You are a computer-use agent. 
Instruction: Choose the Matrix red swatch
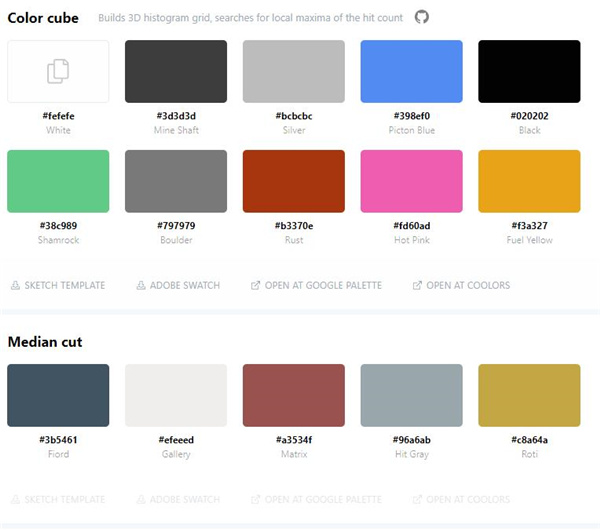(x=294, y=395)
